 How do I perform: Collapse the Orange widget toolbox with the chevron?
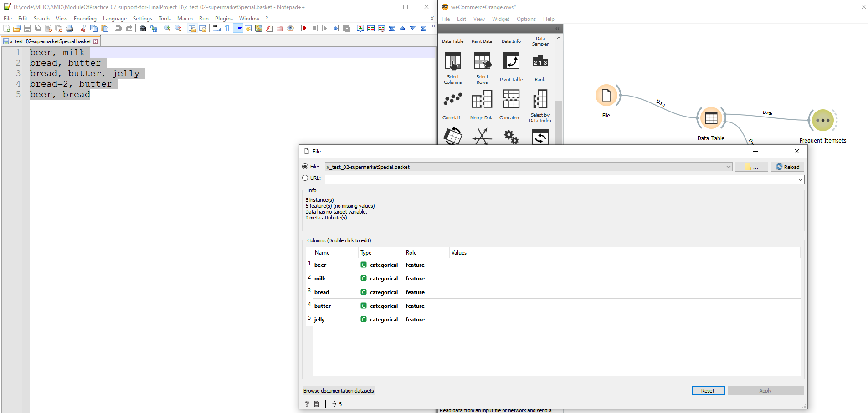pyautogui.click(x=557, y=29)
